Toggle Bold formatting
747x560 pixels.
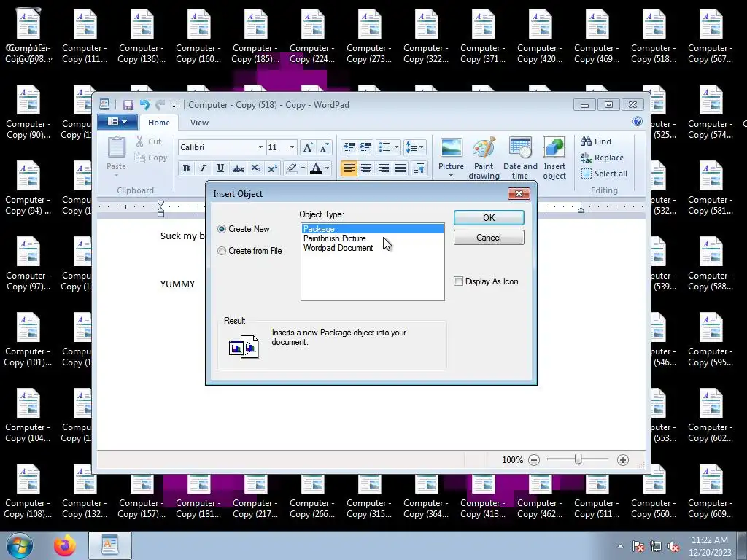186,168
